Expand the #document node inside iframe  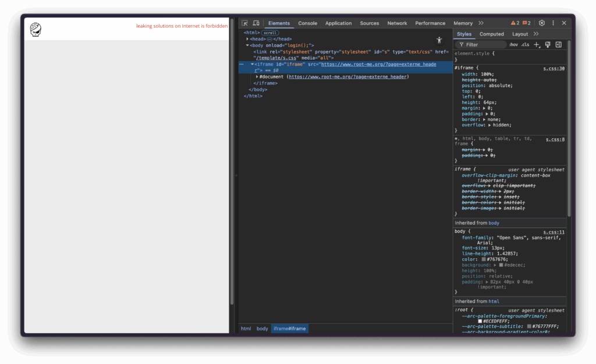click(257, 77)
